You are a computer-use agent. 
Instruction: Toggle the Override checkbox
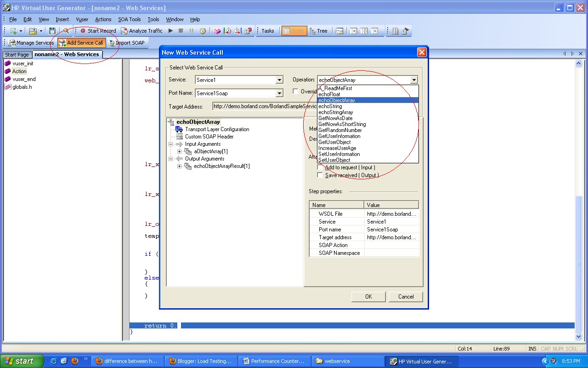295,91
